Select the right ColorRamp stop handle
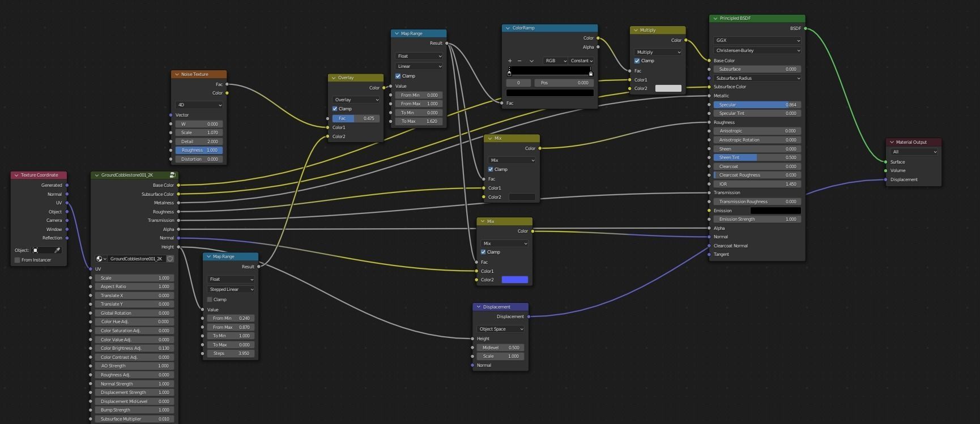 [x=591, y=73]
